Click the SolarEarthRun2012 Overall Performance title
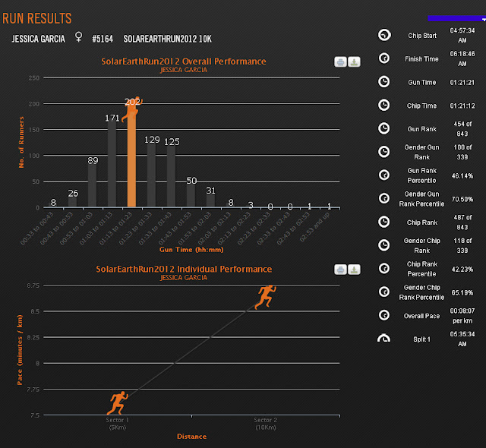The width and height of the screenshot is (486, 448). pyautogui.click(x=184, y=62)
